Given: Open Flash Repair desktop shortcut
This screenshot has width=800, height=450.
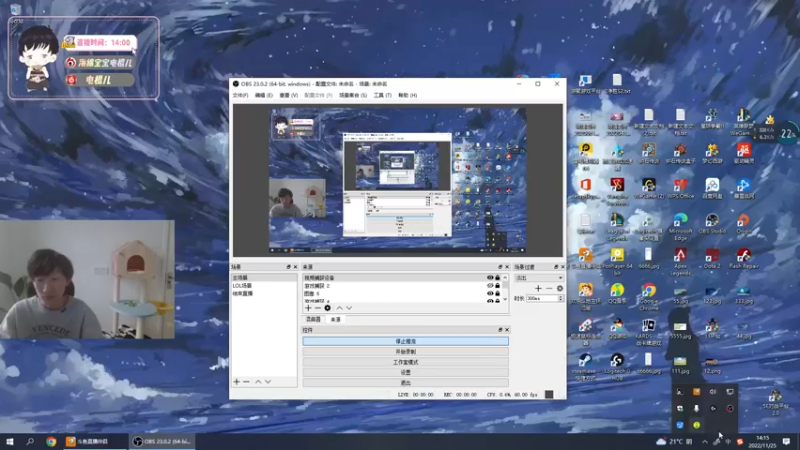Looking at the screenshot, I should point(743,259).
